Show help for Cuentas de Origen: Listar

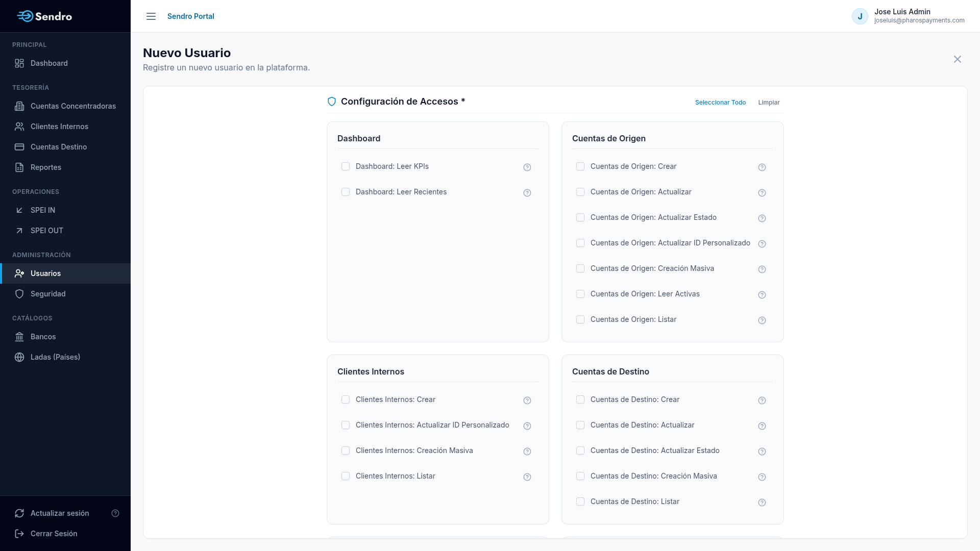tap(762, 320)
